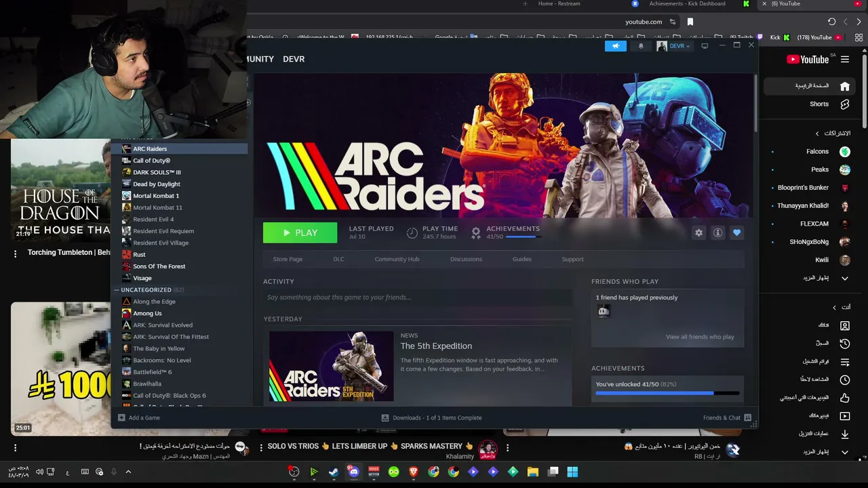Viewport: 868px width, 488px height.
Task: Open the DEVR profile menu item
Action: [294, 59]
